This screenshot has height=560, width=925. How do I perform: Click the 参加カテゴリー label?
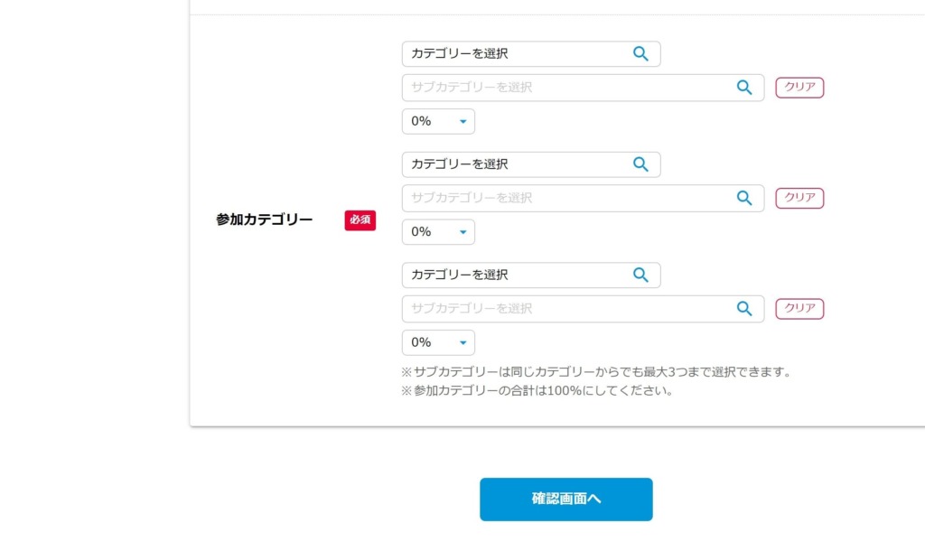pos(265,220)
